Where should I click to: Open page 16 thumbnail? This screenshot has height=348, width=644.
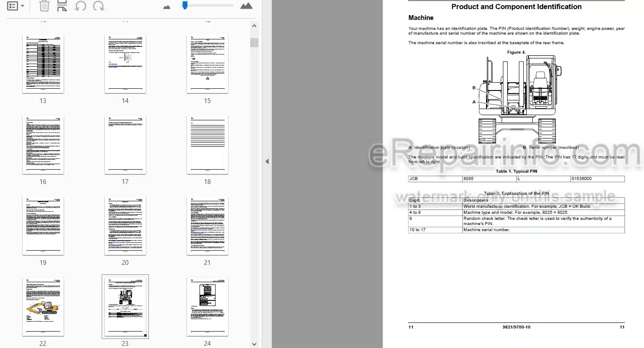pos(43,145)
